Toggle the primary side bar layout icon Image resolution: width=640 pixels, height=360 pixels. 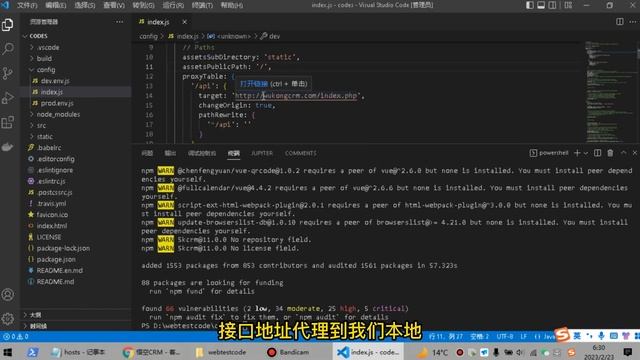pos(529,5)
